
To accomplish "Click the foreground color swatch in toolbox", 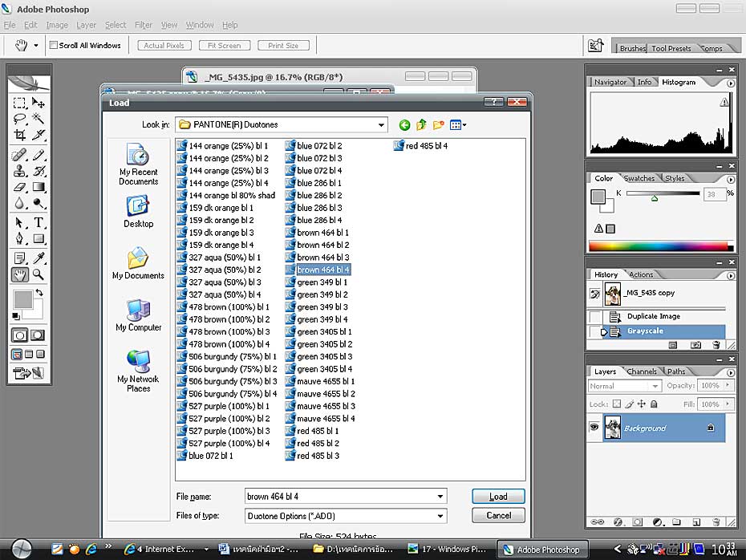I will click(x=22, y=300).
